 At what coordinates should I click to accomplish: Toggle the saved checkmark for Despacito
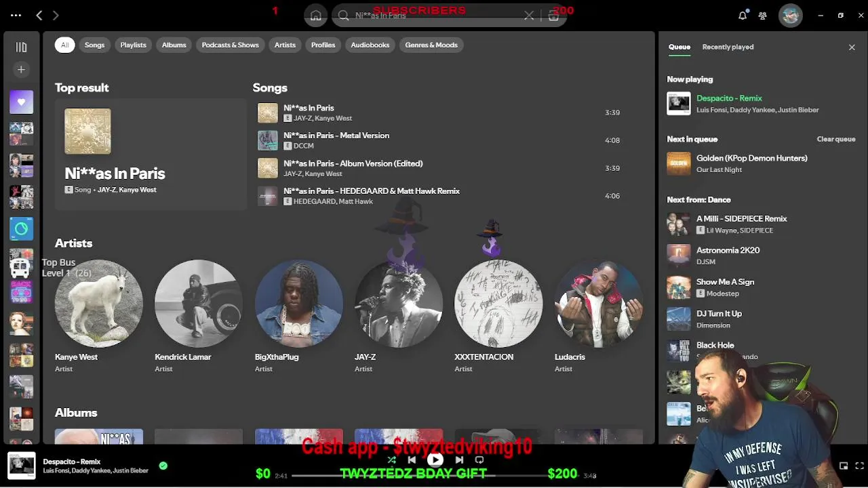(x=163, y=466)
